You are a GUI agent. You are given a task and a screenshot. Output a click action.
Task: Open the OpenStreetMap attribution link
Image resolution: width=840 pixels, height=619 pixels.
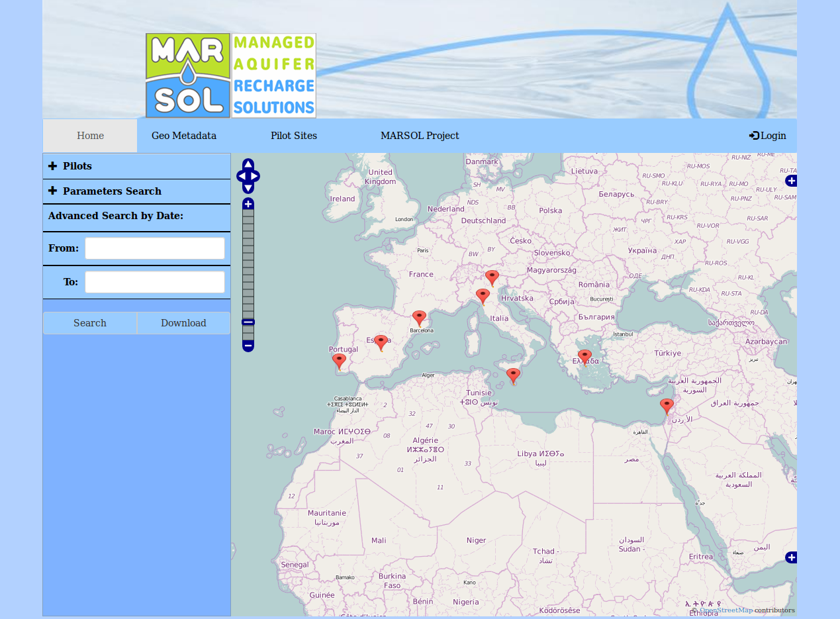pos(726,610)
